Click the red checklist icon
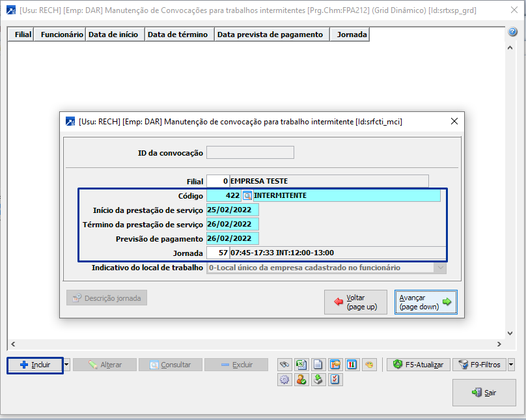 (x=335, y=380)
